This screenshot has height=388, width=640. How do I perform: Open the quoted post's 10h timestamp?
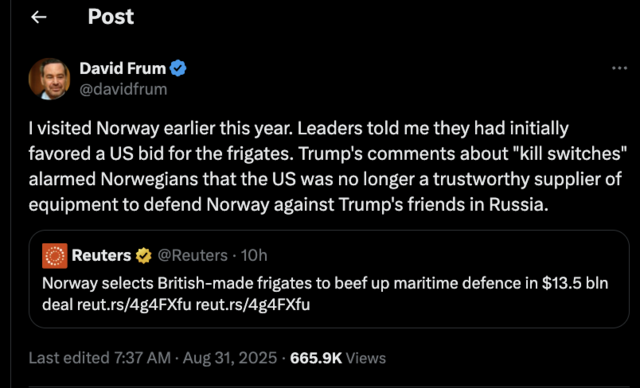(254, 256)
